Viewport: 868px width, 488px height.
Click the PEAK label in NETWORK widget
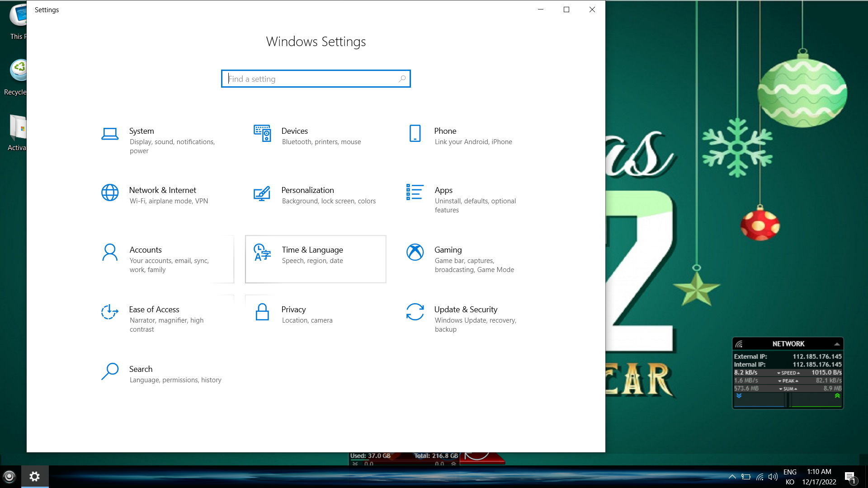click(x=788, y=381)
